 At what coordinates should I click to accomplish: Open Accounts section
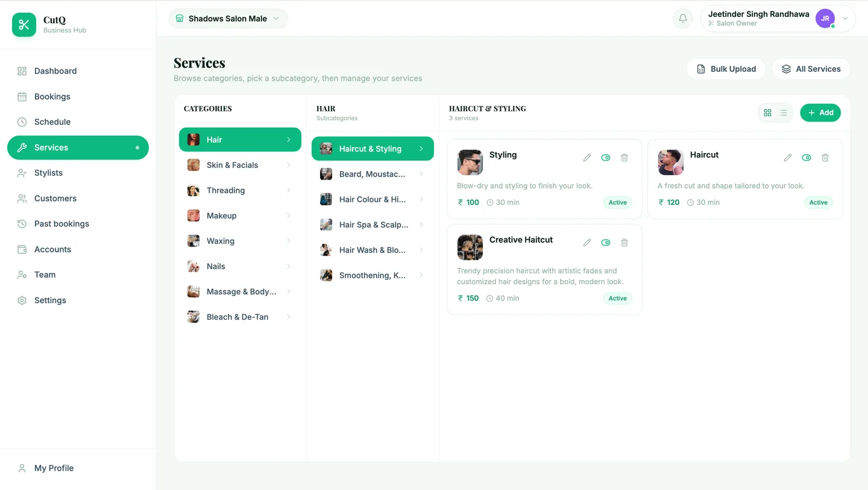[78, 250]
